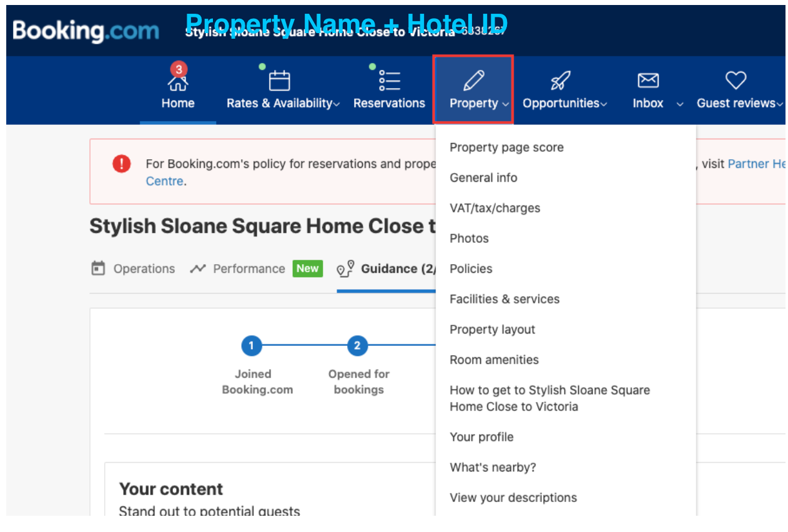Click the Booking.com logo

[86, 31]
